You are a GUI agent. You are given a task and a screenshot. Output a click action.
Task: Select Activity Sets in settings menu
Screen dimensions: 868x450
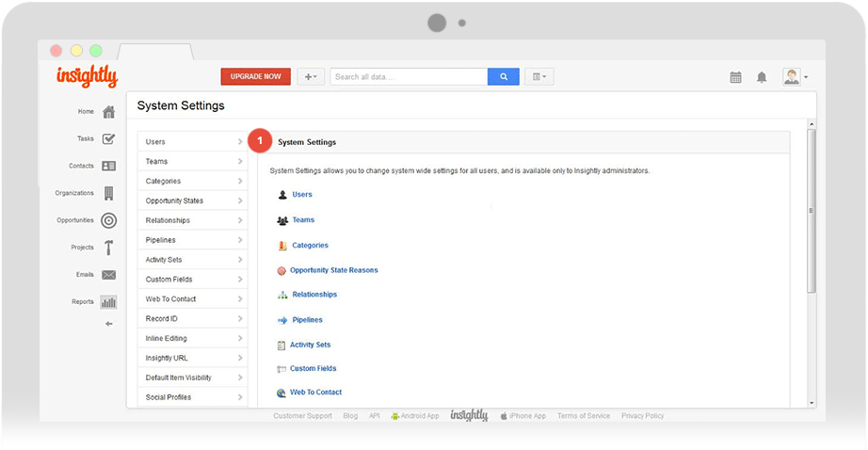tap(192, 260)
